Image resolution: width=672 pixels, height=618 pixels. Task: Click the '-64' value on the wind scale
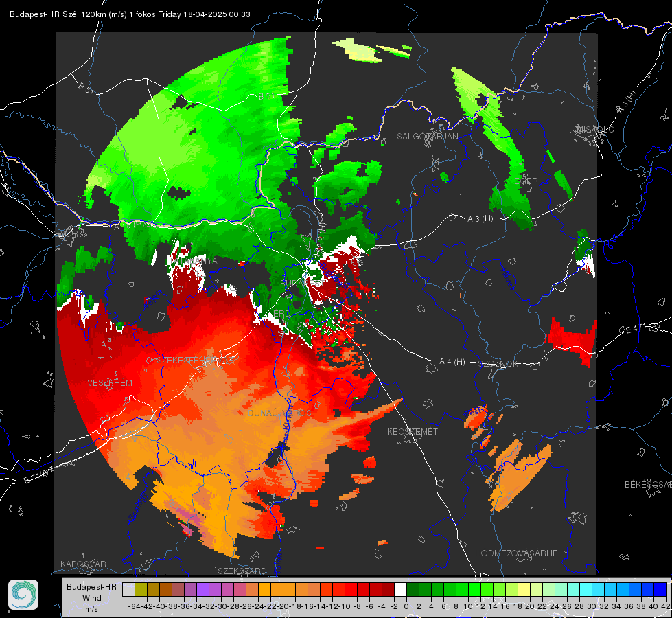(x=134, y=606)
